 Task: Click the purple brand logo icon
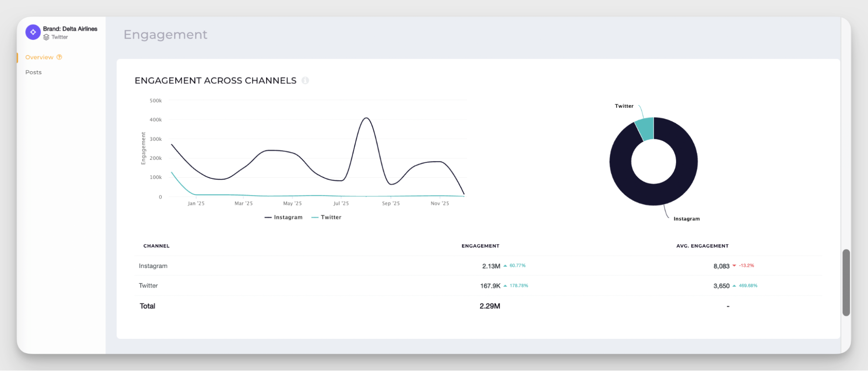33,32
